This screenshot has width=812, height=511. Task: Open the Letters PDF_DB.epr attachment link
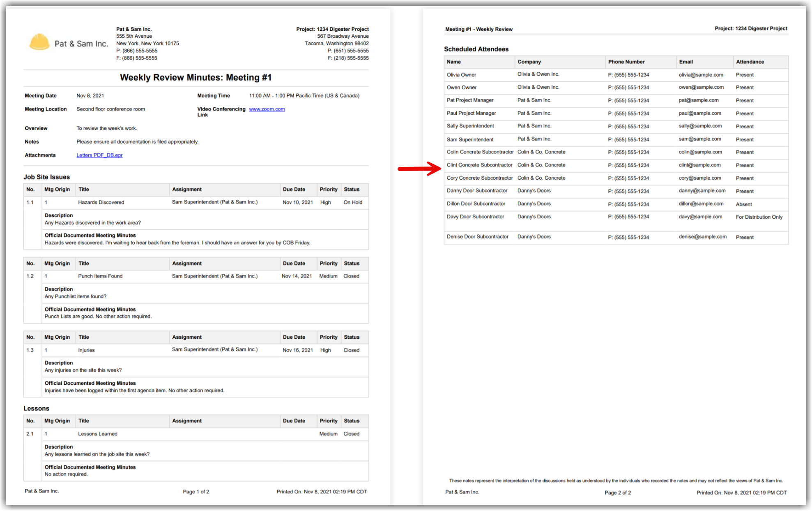click(x=99, y=155)
